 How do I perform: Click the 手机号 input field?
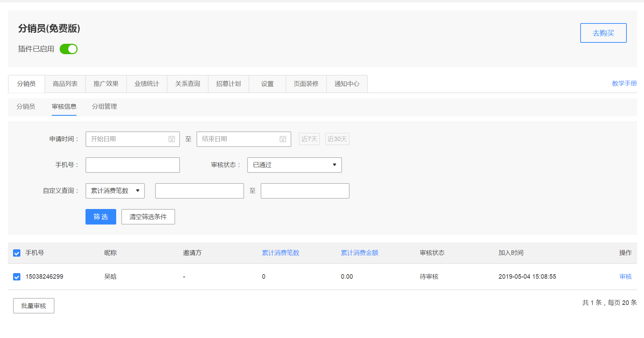pos(132,165)
